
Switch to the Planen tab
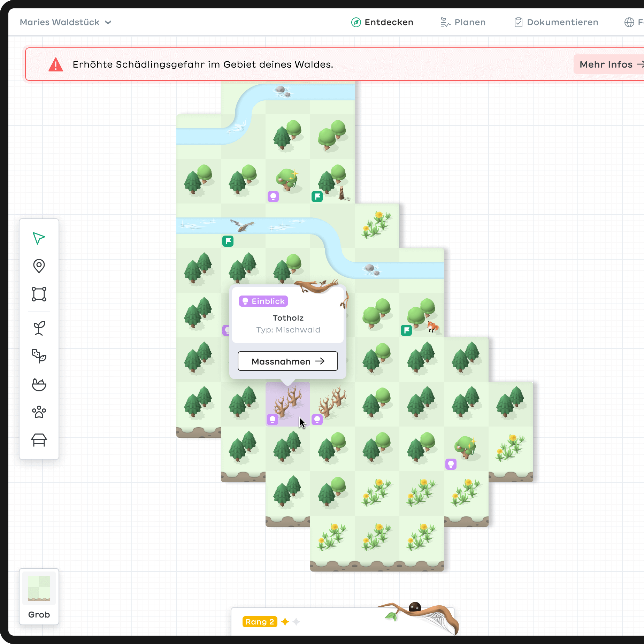click(463, 22)
